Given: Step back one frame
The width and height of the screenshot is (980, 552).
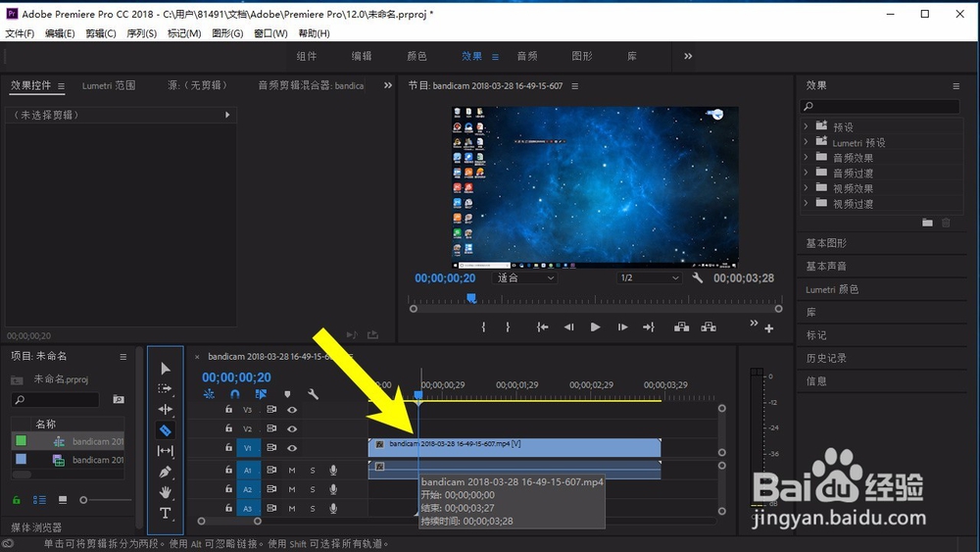Looking at the screenshot, I should [x=568, y=326].
